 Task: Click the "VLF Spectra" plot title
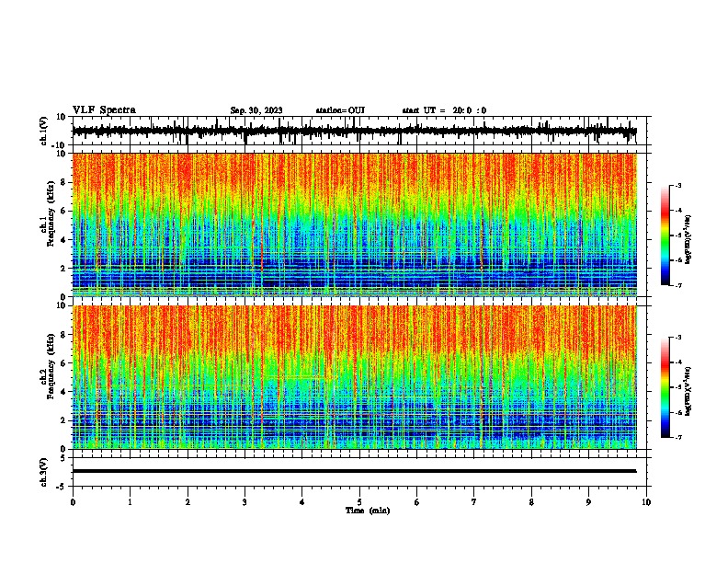(x=104, y=110)
